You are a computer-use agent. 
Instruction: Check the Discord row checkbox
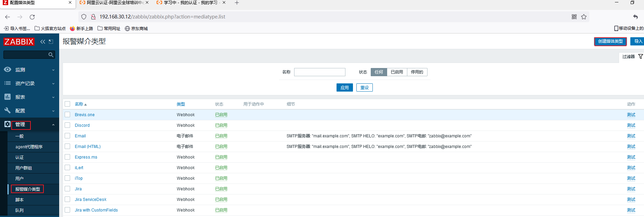click(67, 125)
